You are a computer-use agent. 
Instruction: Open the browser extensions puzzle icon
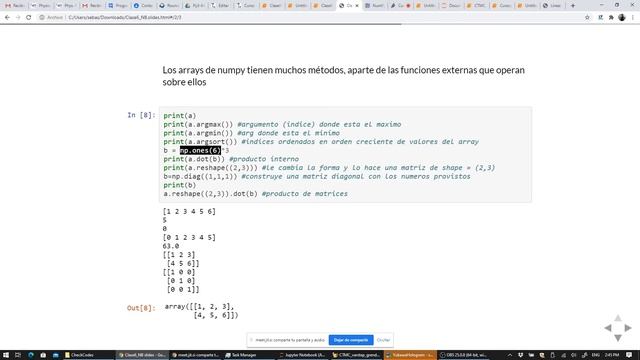pyautogui.click(x=611, y=18)
